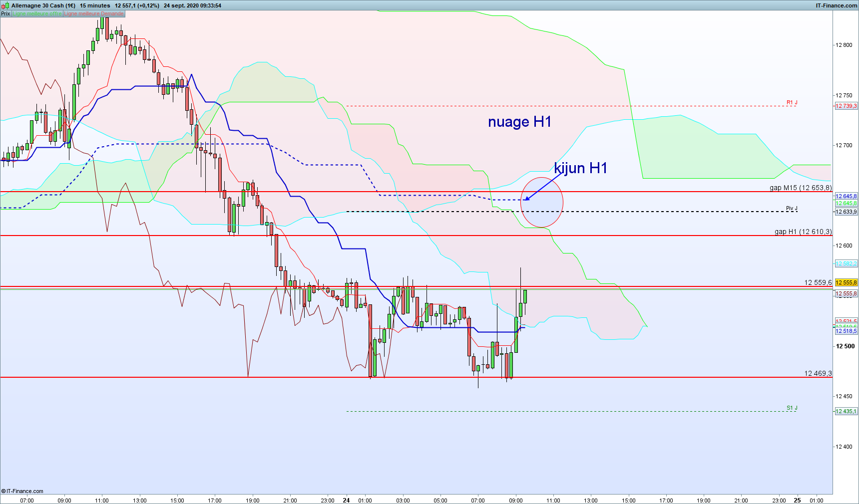859x504 pixels.
Task: Click the 15 minutes timeframe label
Action: click(x=95, y=5)
